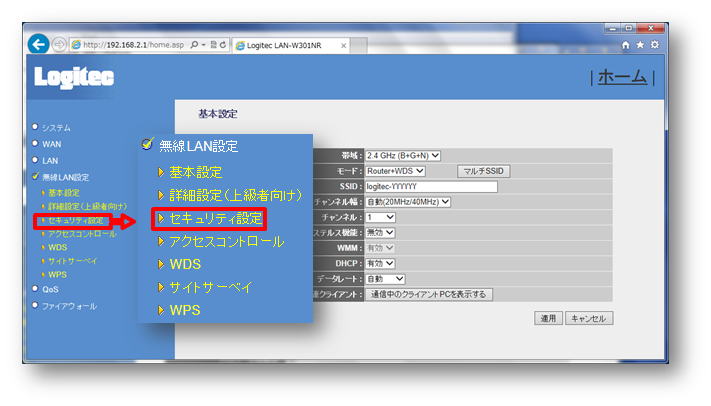Open sidebar 詳細設定(上級者向け) submenu item

click(x=87, y=206)
